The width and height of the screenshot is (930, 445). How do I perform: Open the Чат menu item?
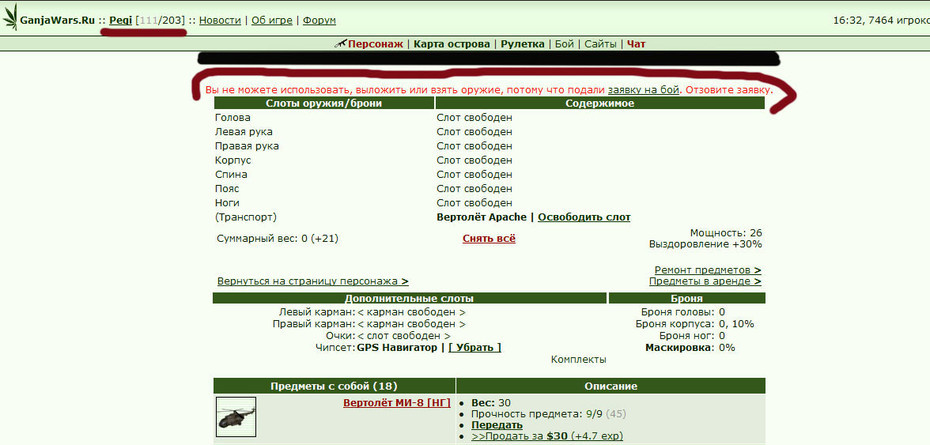click(x=636, y=44)
